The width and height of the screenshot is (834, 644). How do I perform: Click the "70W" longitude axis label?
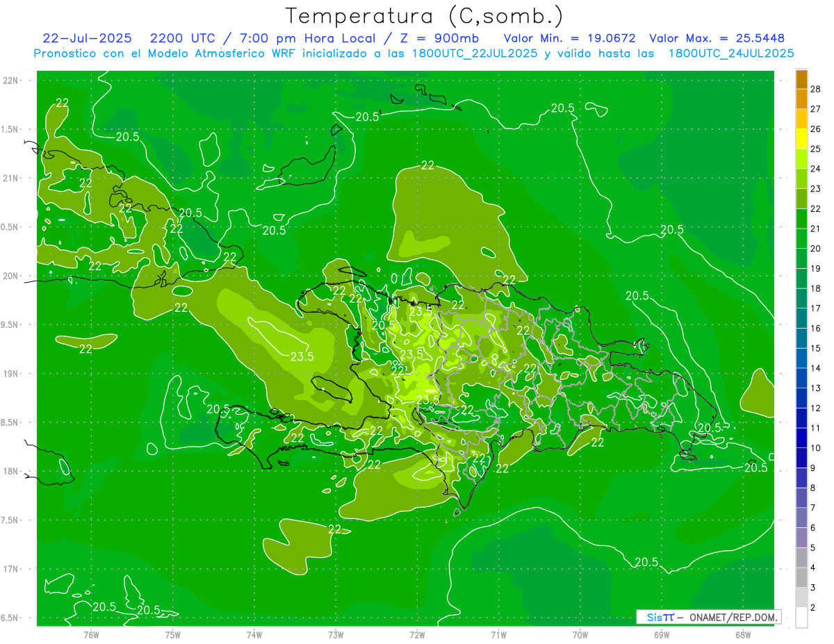(x=580, y=634)
